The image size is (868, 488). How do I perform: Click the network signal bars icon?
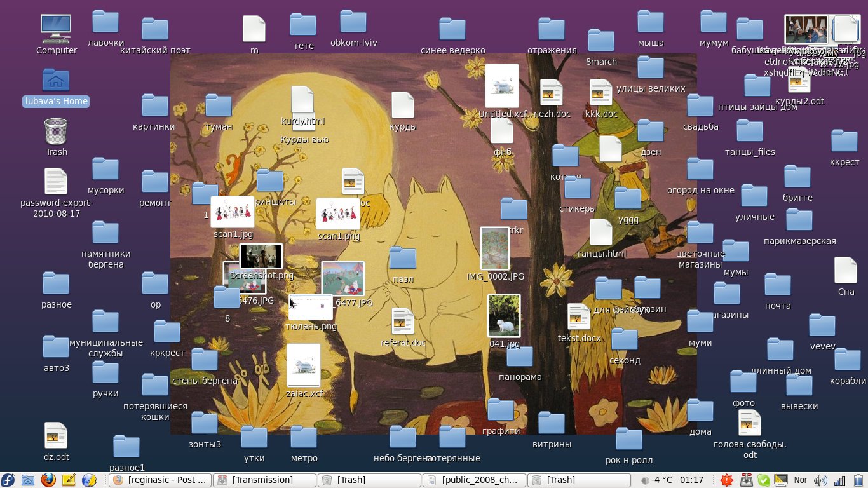(x=839, y=480)
